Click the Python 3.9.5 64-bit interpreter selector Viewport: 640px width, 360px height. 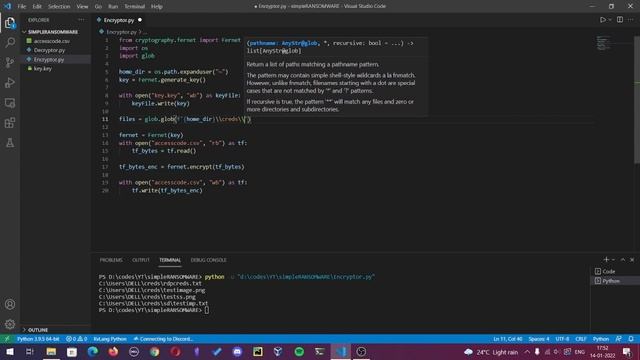[x=38, y=339]
